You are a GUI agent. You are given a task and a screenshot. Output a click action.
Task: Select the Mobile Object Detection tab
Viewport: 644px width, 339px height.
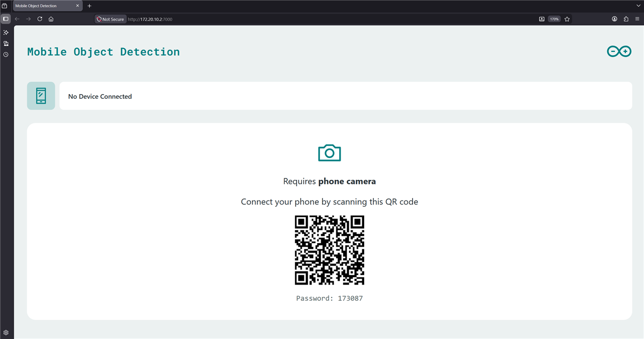47,6
